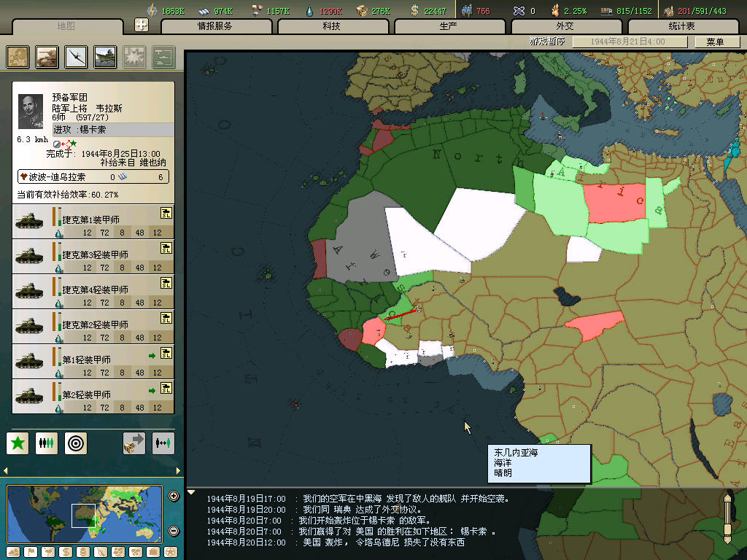Click the green star button below unit list

click(x=18, y=443)
